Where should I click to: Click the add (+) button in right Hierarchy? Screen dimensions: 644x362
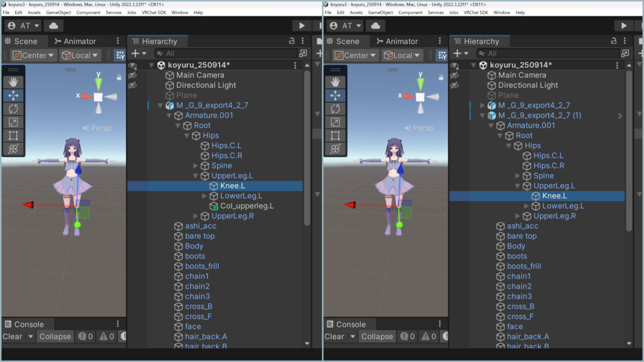[457, 53]
